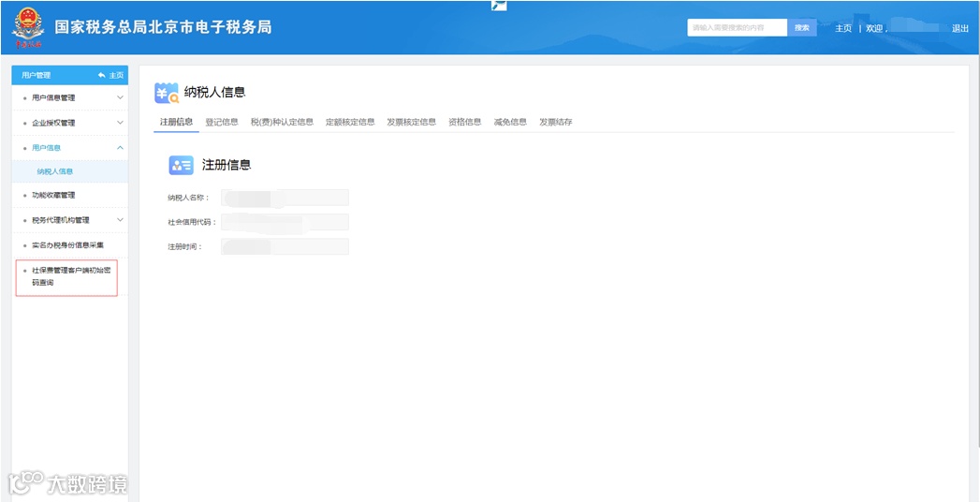Switch to 税(费)种认定信息 tab
The width and height of the screenshot is (980, 502).
coord(282,122)
